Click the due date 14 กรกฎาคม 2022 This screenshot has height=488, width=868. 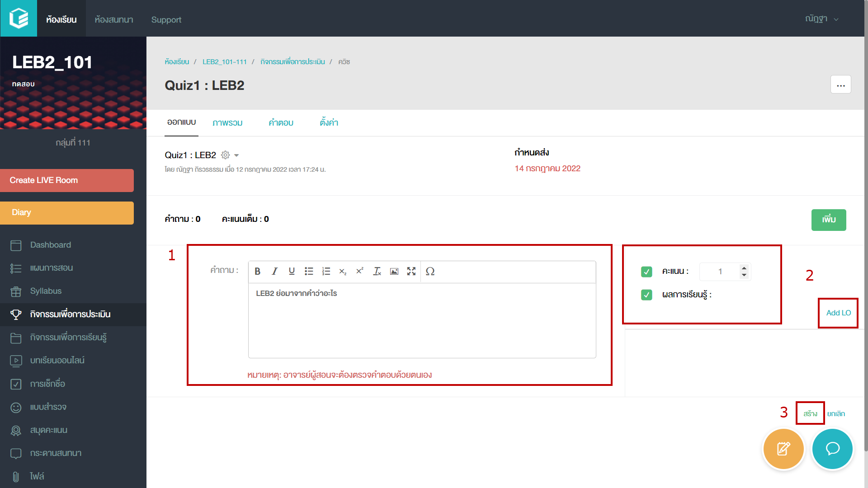[547, 169]
